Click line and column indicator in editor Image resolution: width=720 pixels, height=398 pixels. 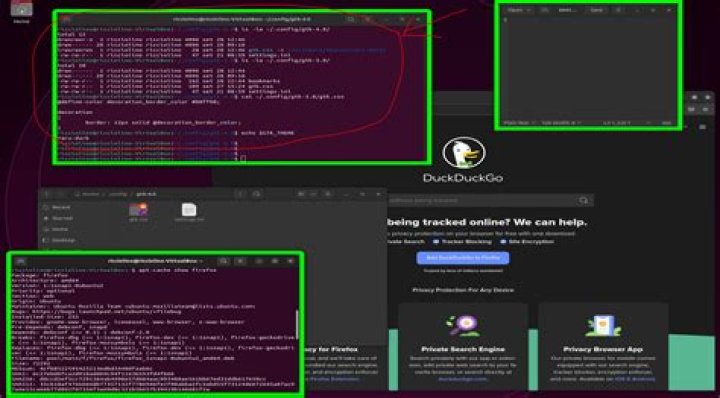617,123
